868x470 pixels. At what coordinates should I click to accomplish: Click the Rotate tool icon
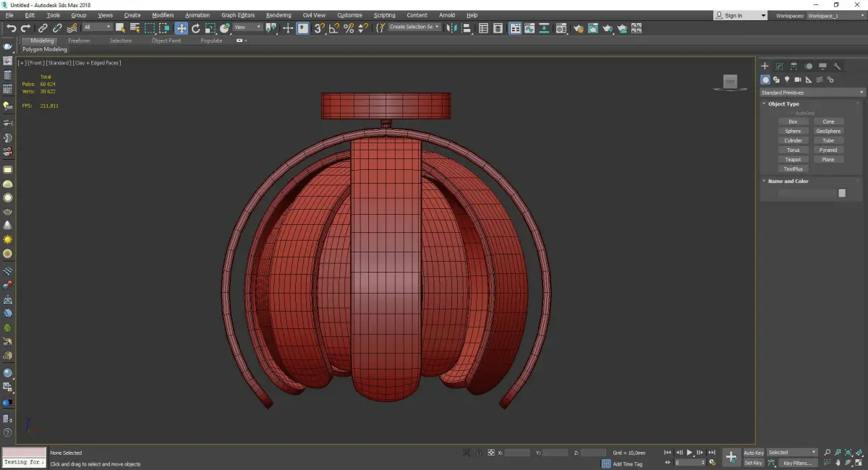(x=195, y=28)
